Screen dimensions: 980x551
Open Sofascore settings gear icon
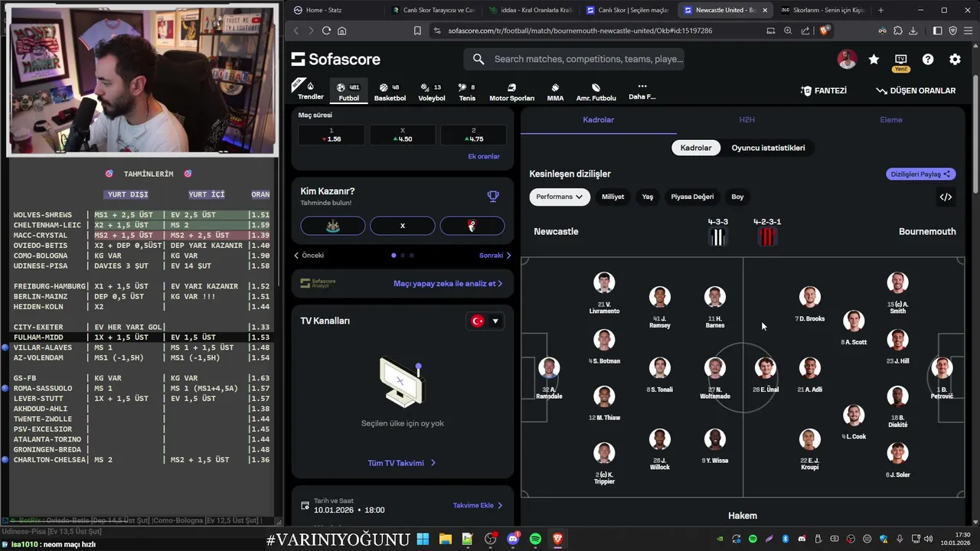(955, 59)
